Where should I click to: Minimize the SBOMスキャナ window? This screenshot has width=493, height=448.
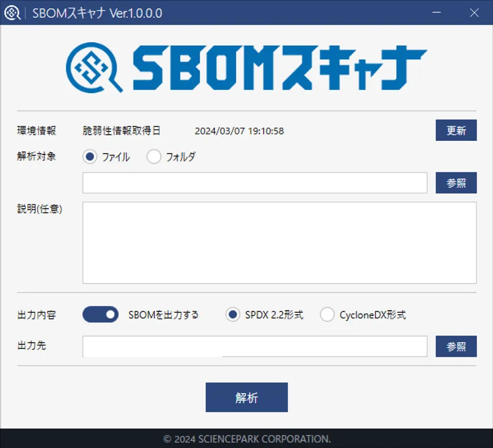pyautogui.click(x=437, y=12)
